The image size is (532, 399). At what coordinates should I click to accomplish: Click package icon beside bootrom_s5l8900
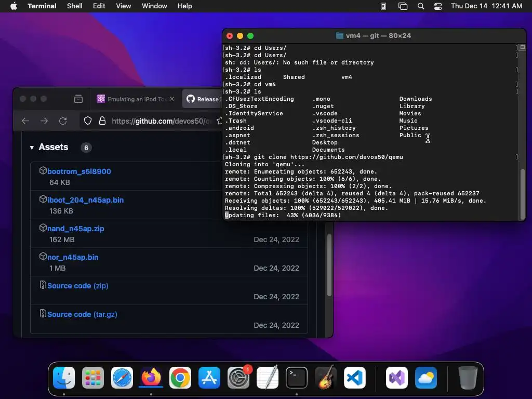[43, 170]
